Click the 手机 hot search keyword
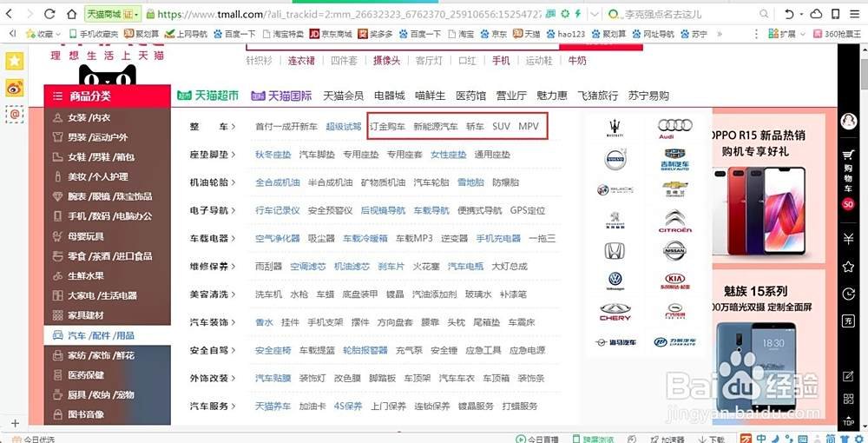Viewport: 868px width, 443px height. tap(501, 60)
